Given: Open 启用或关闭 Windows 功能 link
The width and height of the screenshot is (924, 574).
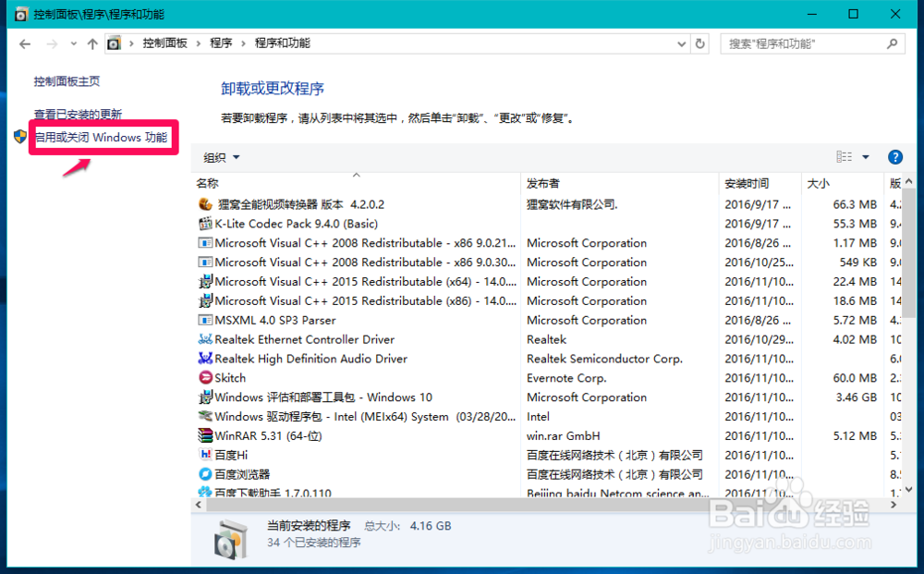Looking at the screenshot, I should pos(102,138).
